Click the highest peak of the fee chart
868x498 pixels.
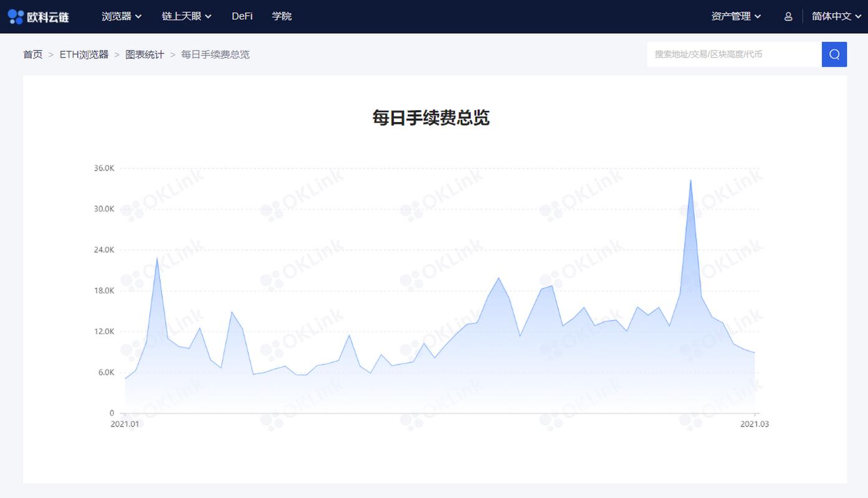tap(690, 181)
